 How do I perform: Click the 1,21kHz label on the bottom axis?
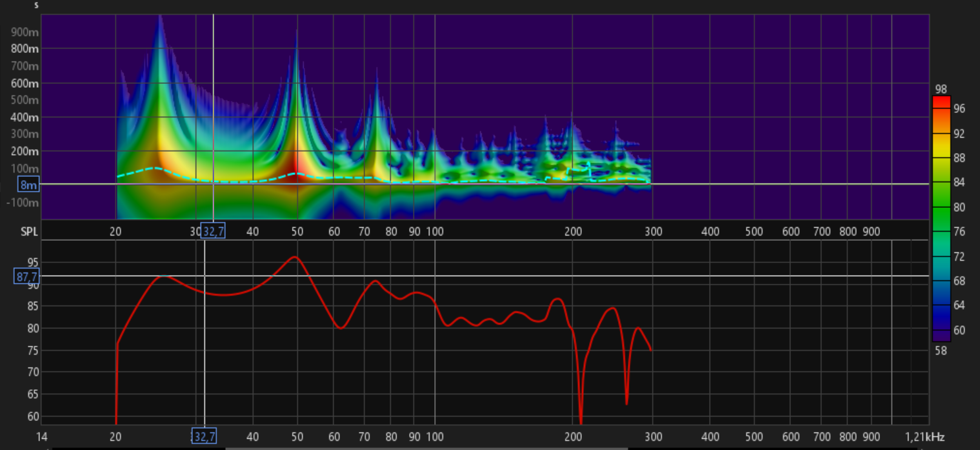(x=923, y=437)
